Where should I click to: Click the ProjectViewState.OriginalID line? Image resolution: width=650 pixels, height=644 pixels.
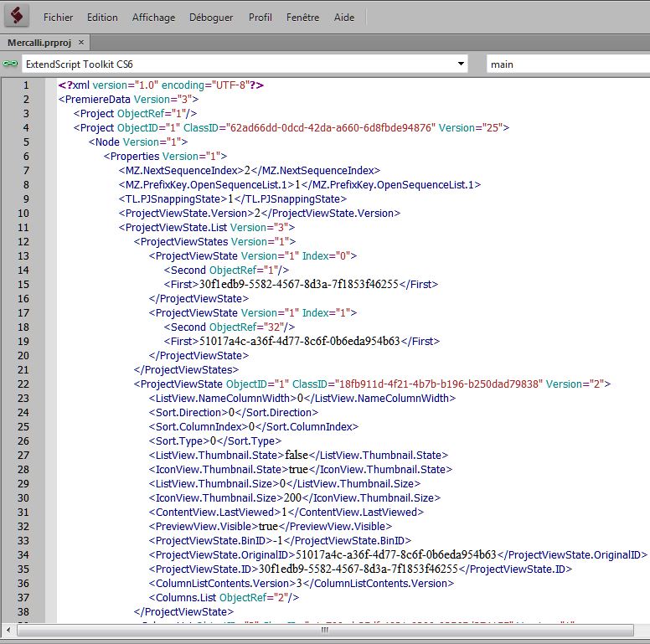398,555
